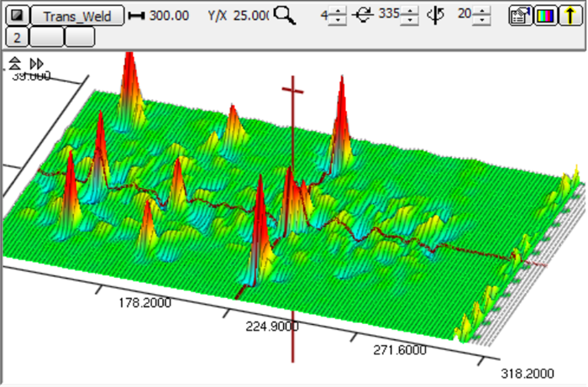Screen dimensions: 588x387
Task: Click the scale width ruler icon
Action: pos(136,15)
